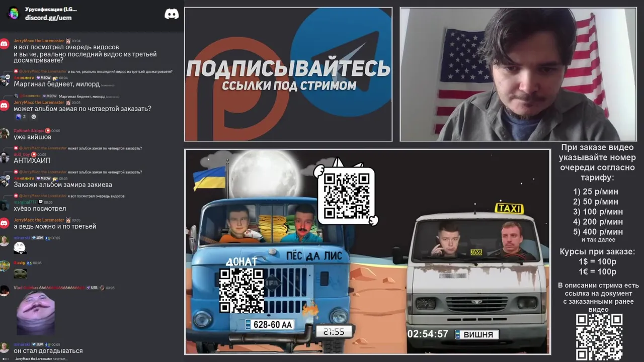Click JerryMacc avatar on 'может альбом замая' message
The width and height of the screenshot is (644, 362).
pyautogui.click(x=5, y=105)
